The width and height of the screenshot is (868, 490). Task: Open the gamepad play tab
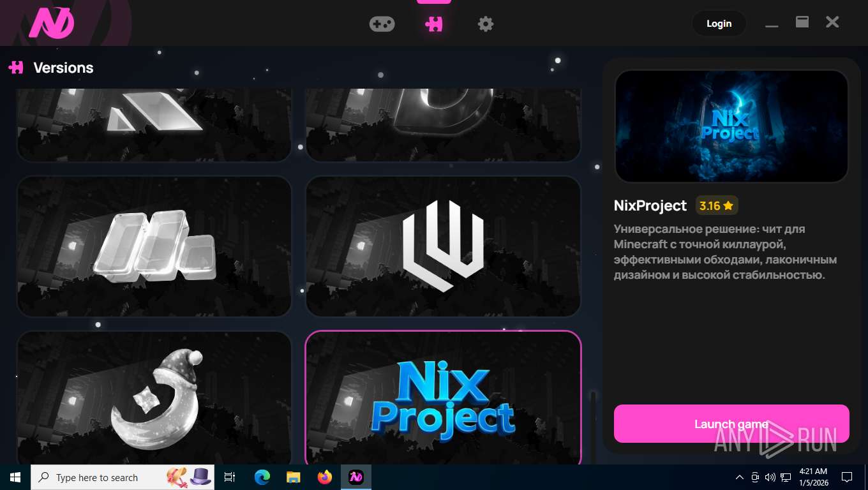pyautogui.click(x=382, y=24)
